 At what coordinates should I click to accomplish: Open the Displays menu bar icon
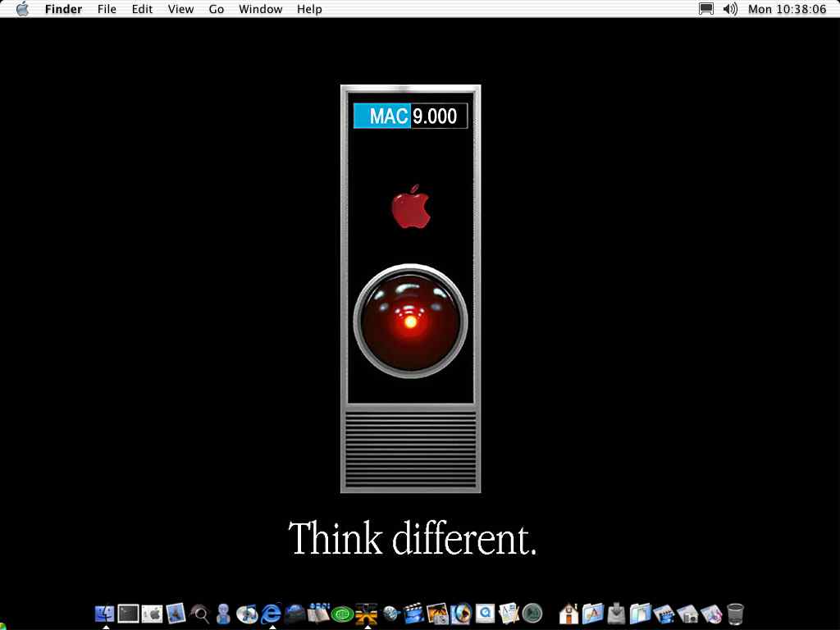point(706,9)
